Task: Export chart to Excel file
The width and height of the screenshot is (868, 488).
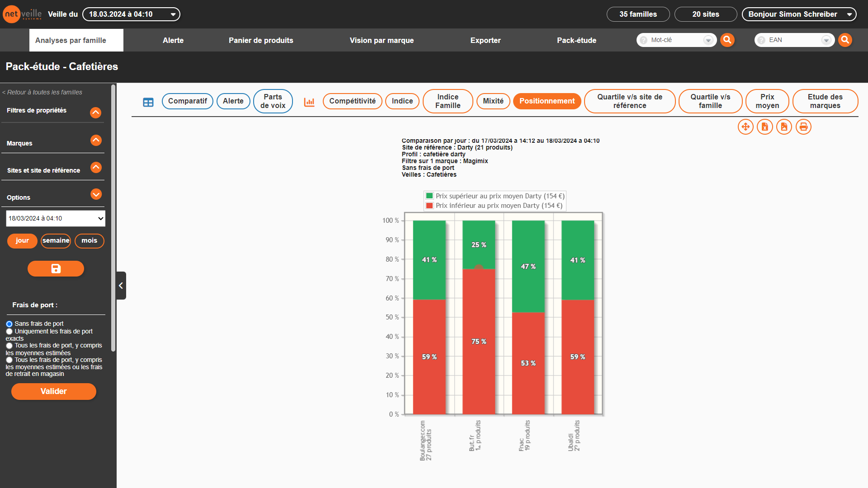Action: 765,127
